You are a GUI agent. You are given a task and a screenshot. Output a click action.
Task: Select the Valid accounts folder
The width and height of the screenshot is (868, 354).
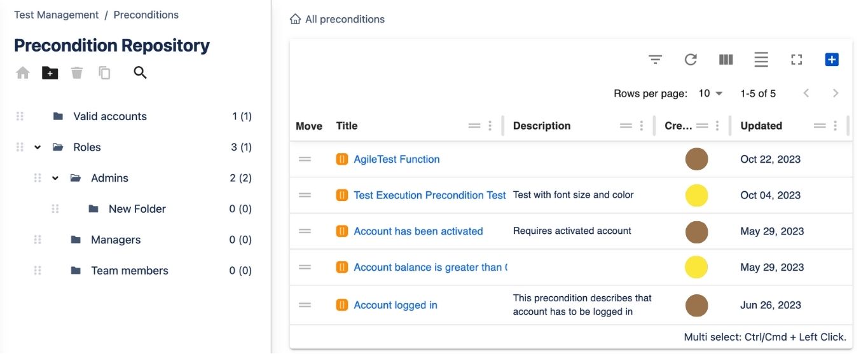coord(134,116)
